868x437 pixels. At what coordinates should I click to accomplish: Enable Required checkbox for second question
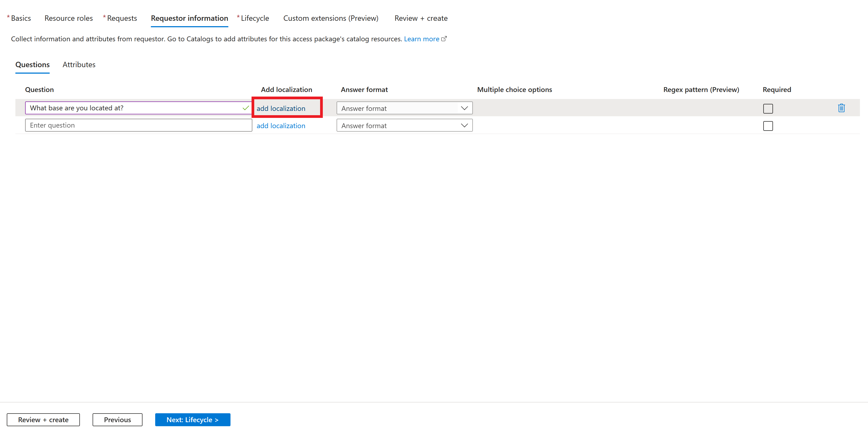tap(768, 125)
